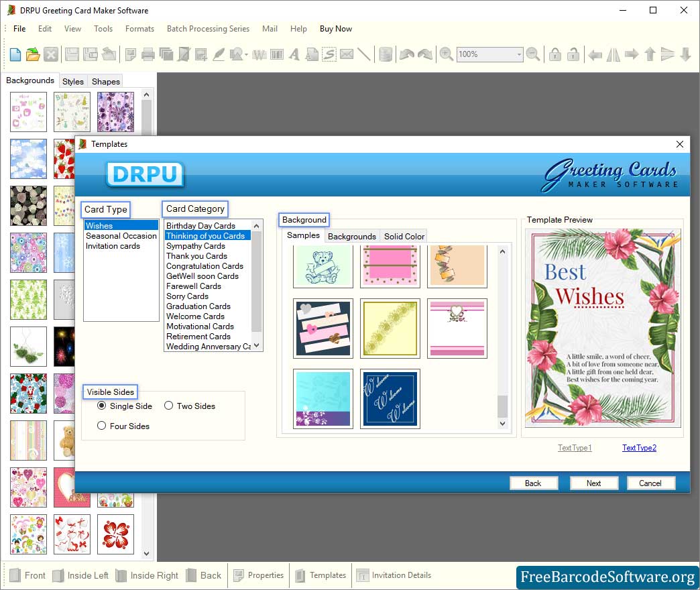
Task: Click the move up arrow icon
Action: pyautogui.click(x=650, y=54)
